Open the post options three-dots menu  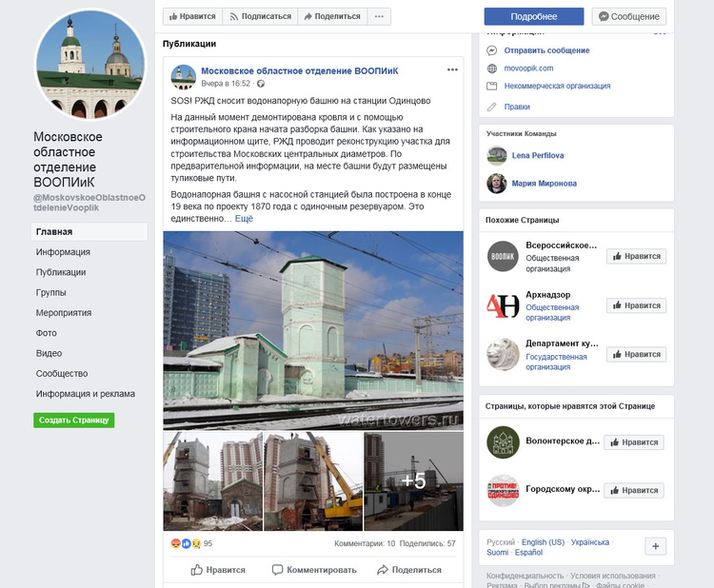point(452,69)
